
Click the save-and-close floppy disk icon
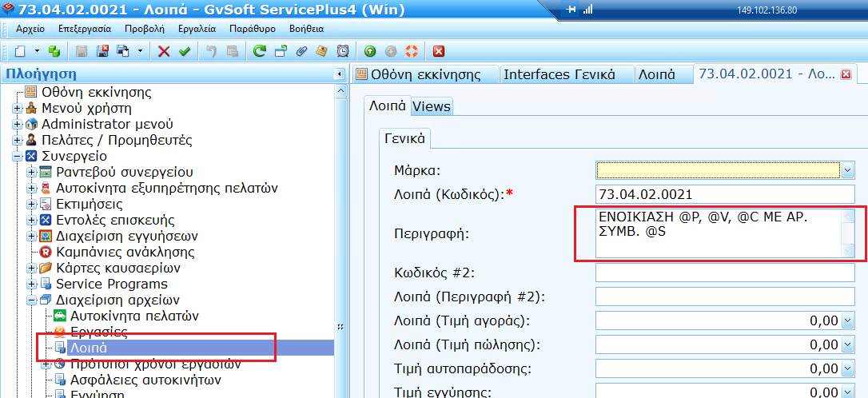click(x=102, y=51)
